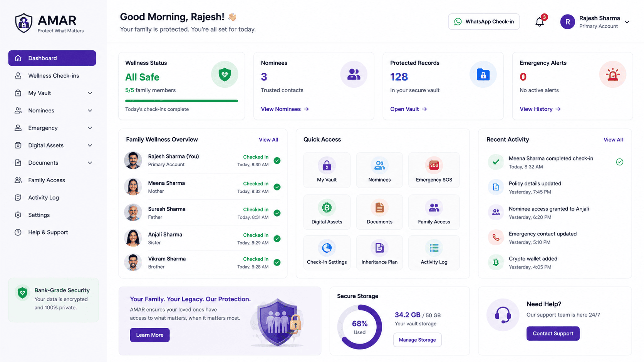This screenshot has width=644, height=362.
Task: Click the Protected Records lock folder icon
Action: point(483,74)
